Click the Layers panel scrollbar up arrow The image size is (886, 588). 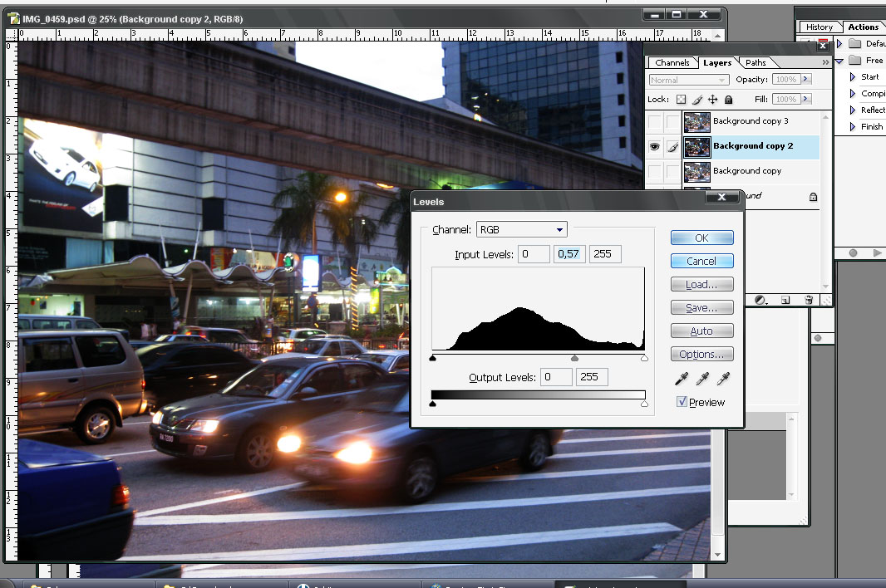825,117
